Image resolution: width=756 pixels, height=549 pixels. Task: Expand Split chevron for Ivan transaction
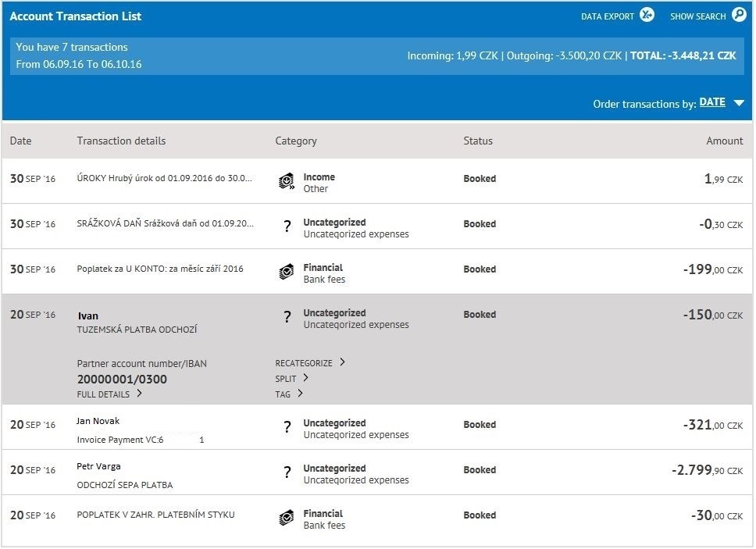point(305,378)
